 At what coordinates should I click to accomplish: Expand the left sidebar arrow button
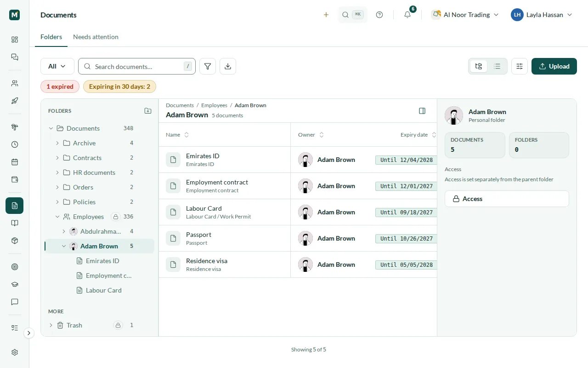tap(29, 333)
